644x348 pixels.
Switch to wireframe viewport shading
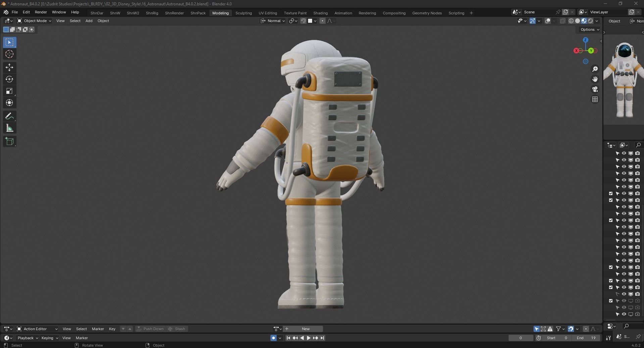tap(571, 21)
